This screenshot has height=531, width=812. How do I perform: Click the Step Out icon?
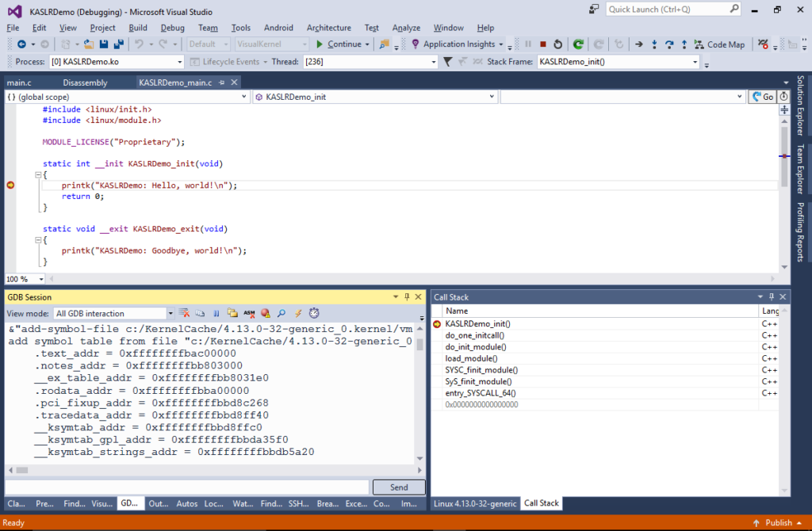[x=683, y=44]
